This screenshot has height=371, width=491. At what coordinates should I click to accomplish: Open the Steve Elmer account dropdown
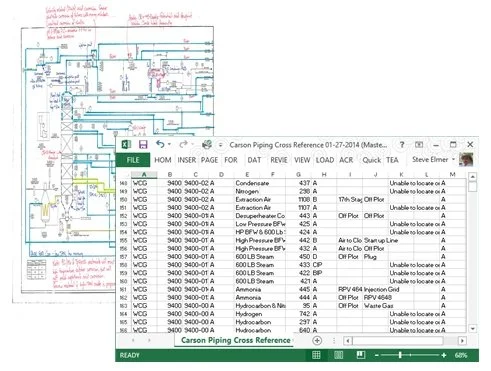pos(434,160)
